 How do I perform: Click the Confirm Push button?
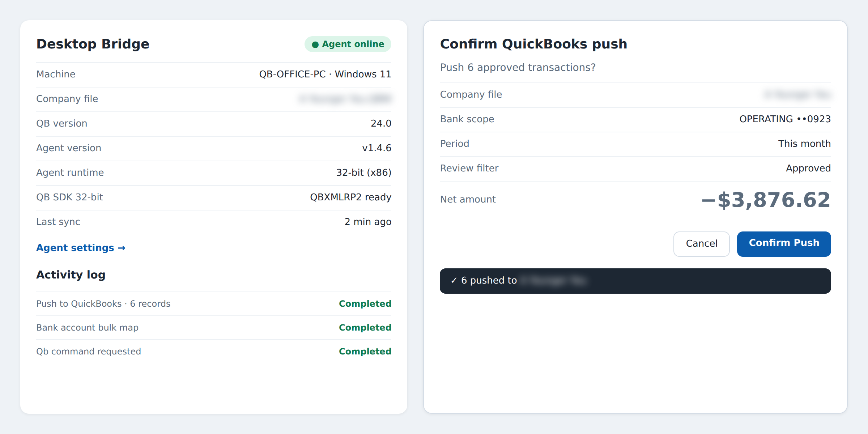pyautogui.click(x=784, y=244)
